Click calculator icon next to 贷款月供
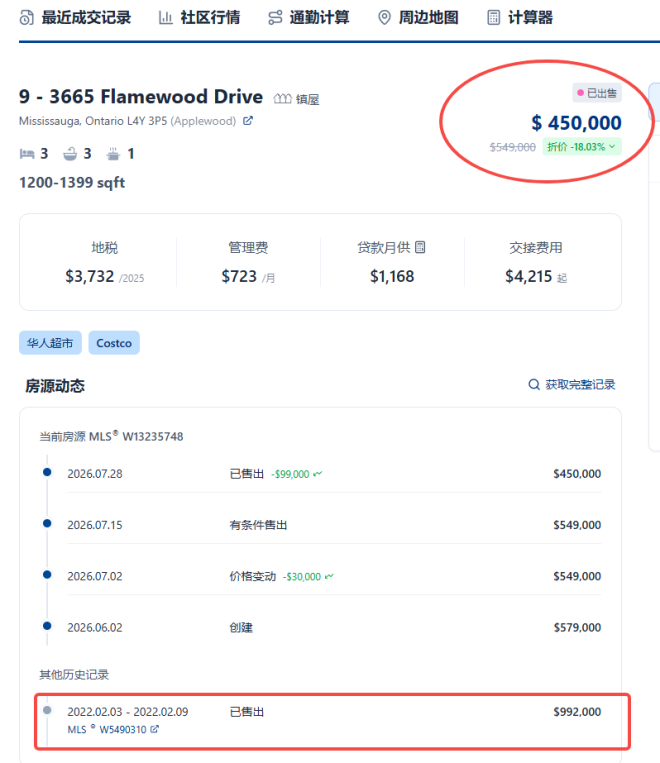 tap(420, 247)
